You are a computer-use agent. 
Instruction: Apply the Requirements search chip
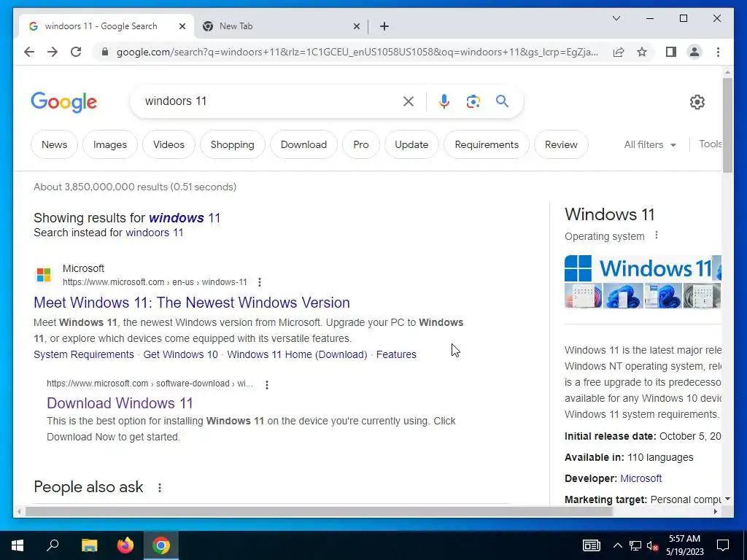[487, 145]
